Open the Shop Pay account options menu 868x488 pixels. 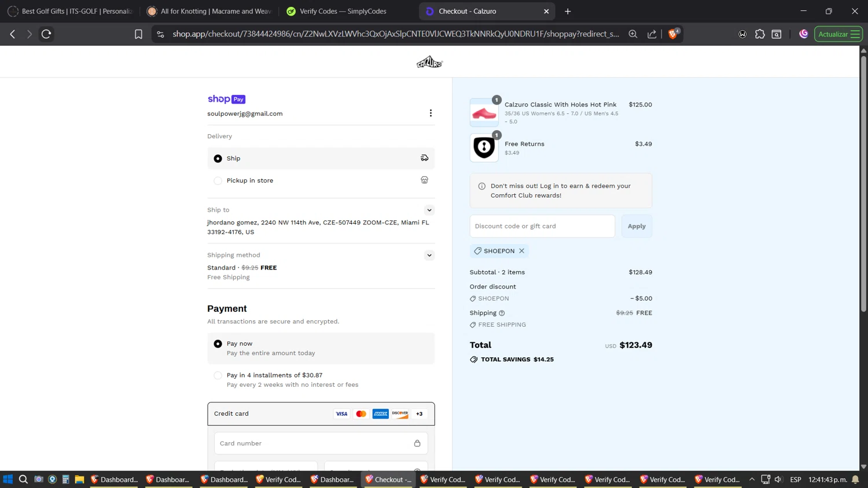[431, 113]
